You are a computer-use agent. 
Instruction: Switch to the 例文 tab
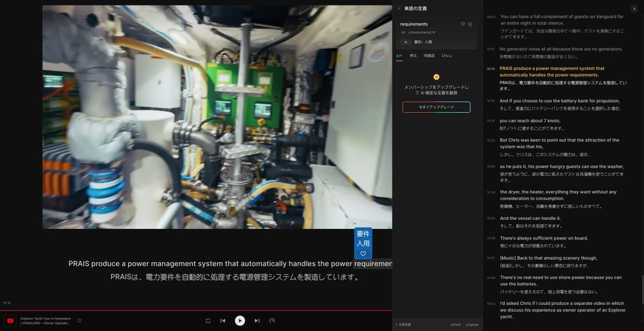click(x=413, y=56)
